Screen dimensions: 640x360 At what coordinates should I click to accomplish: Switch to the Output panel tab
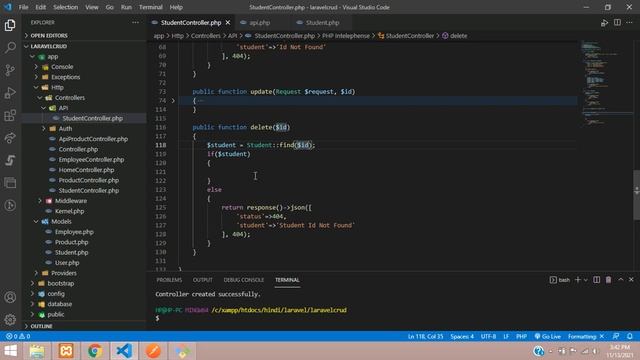pos(202,280)
